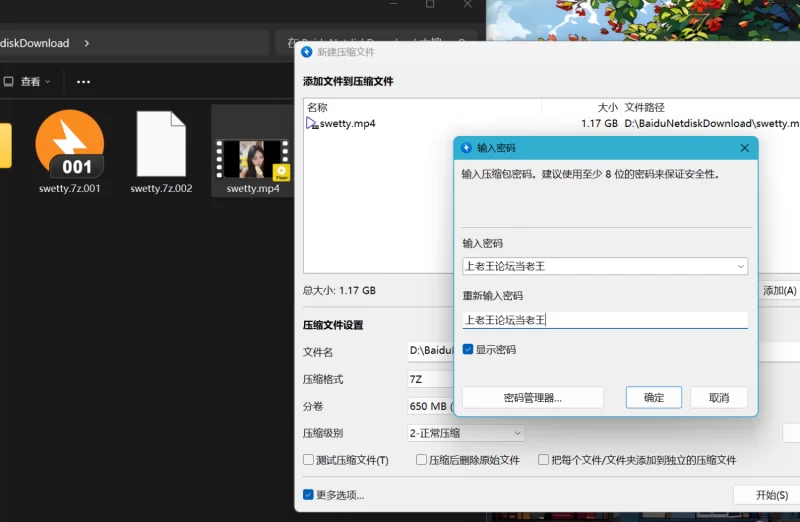Open 密码管理器... password manager
This screenshot has height=522, width=800.
coord(533,397)
